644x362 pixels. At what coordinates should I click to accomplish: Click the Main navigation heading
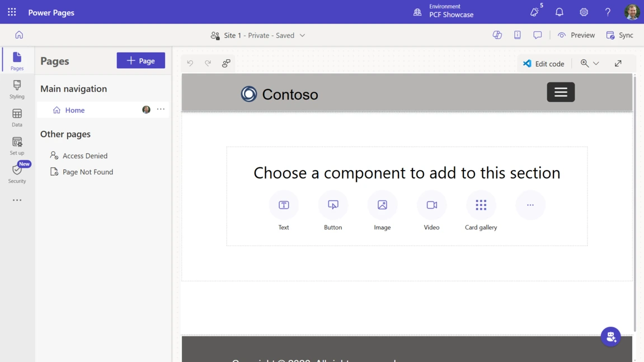click(73, 89)
